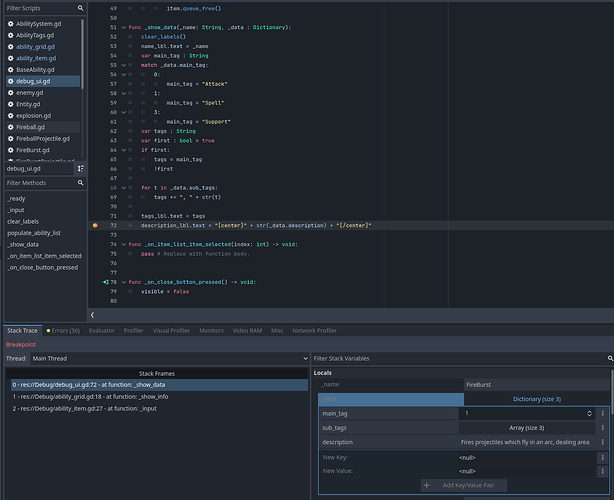The image size is (614, 500).
Task: Select stack frame 0 debug_ui.gd:72
Action: 159,385
